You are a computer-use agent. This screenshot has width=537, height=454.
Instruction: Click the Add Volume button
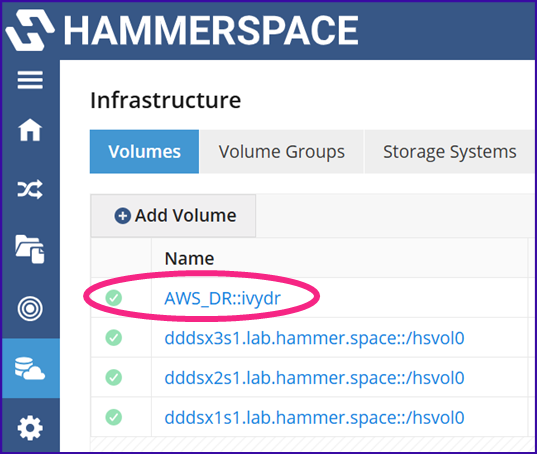pos(173,216)
